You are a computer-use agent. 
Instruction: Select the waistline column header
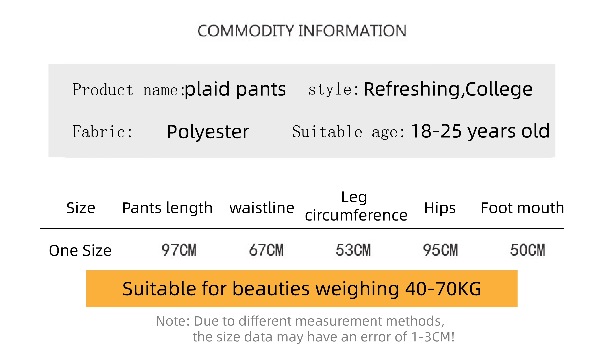pyautogui.click(x=262, y=208)
